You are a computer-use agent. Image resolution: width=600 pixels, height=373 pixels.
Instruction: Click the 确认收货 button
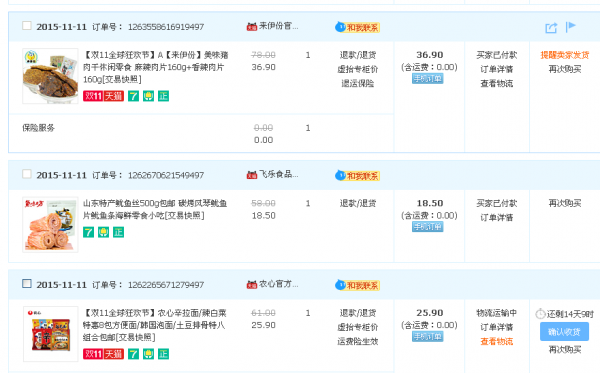pyautogui.click(x=564, y=332)
